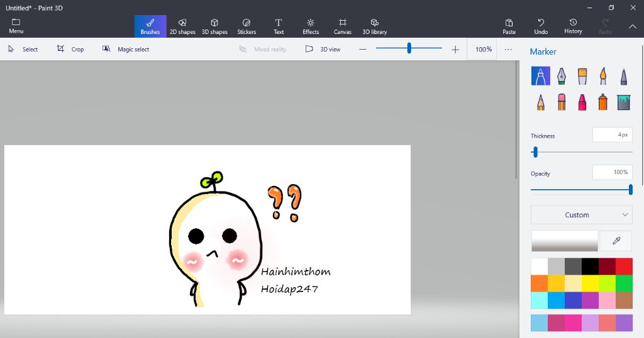Screen dimensions: 644x338
Task: Open the Stickers tab
Action: click(247, 26)
